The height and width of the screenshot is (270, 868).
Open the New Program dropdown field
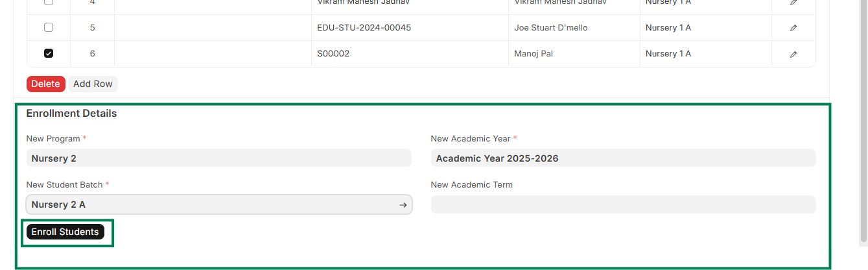pyautogui.click(x=218, y=158)
